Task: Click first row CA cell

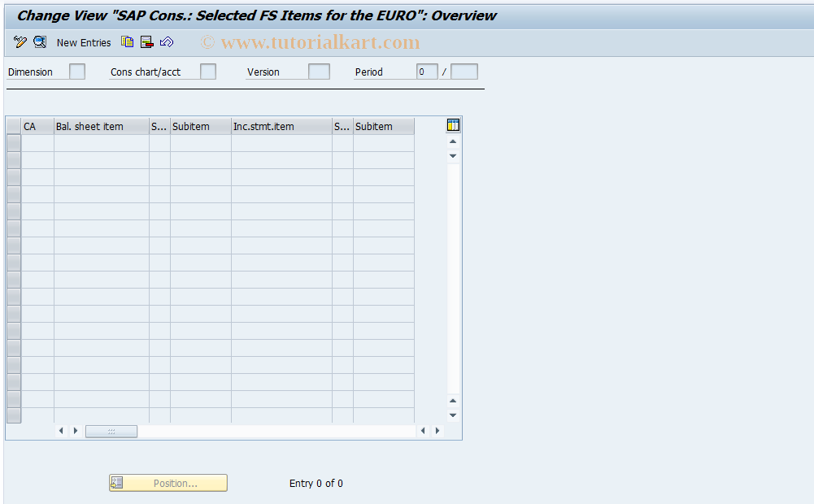Action: pyautogui.click(x=37, y=143)
